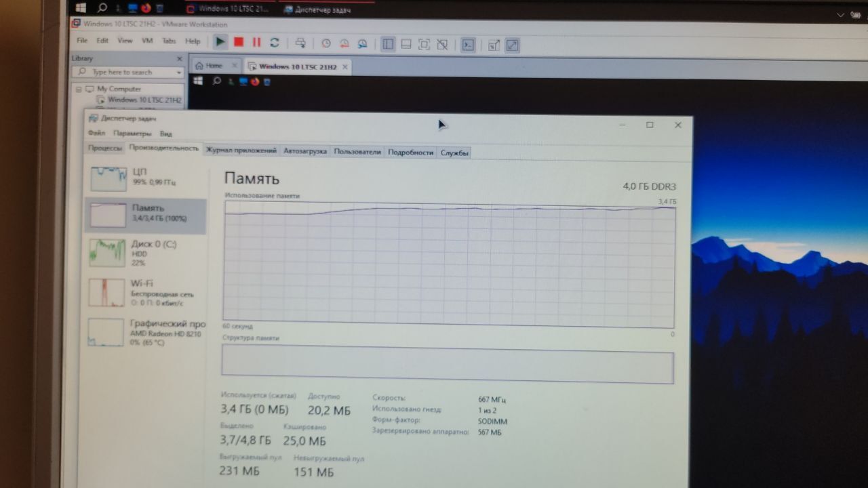The width and height of the screenshot is (868, 488).
Task: Open the console view toolbar icon
Action: 468,45
